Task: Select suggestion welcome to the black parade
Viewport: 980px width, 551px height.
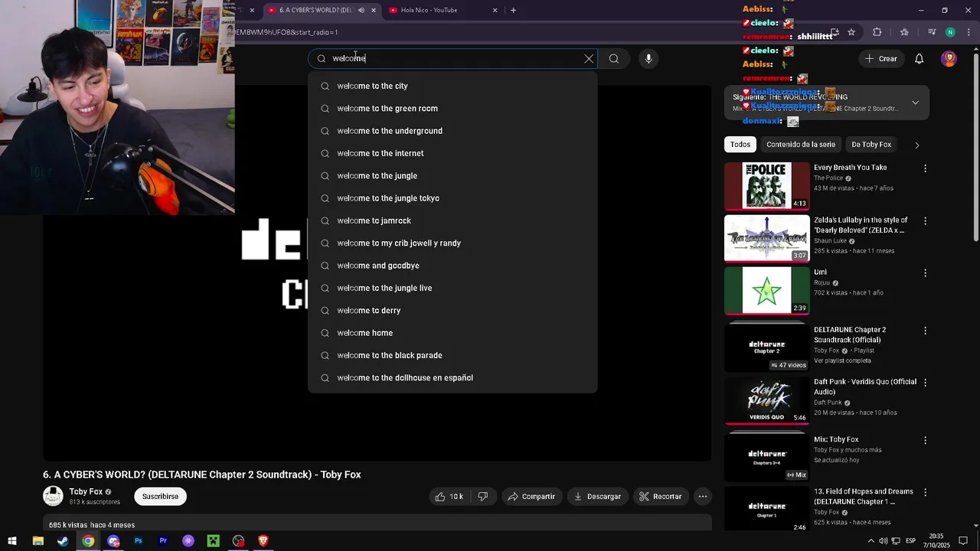Action: coord(452,355)
